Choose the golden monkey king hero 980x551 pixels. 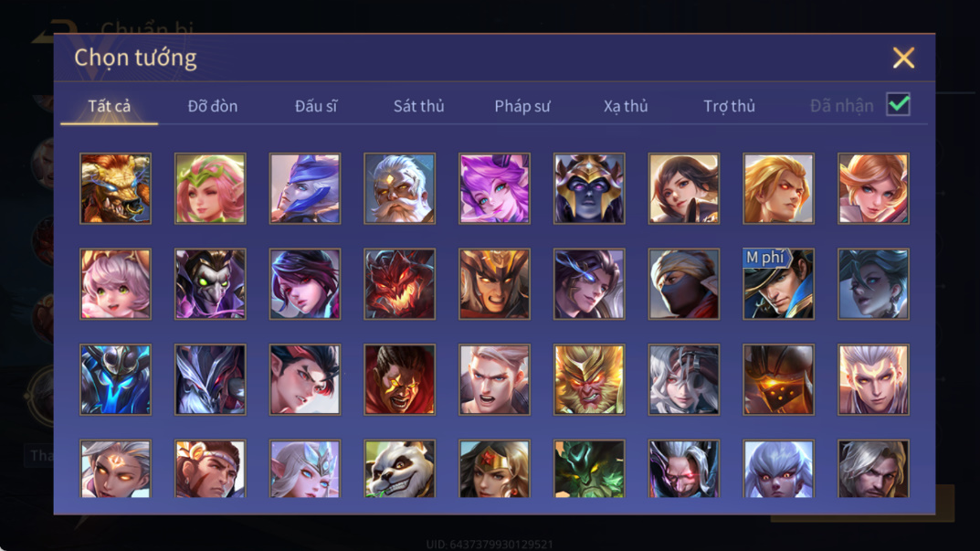(589, 379)
